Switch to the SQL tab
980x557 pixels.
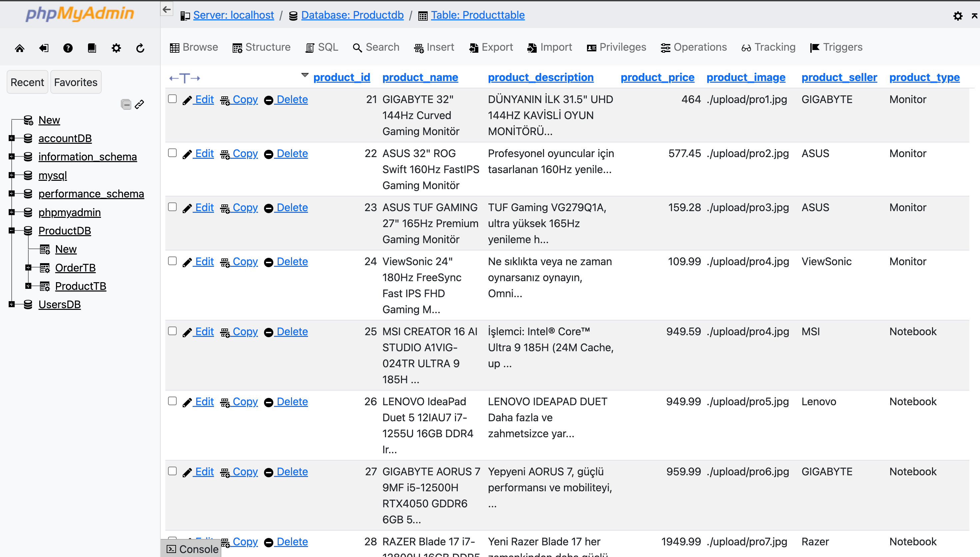[322, 47]
